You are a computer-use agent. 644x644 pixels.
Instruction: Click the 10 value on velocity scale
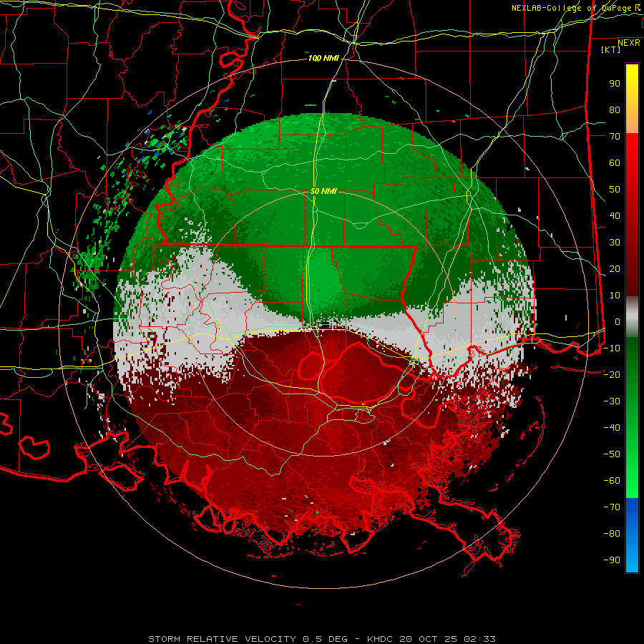click(x=615, y=296)
